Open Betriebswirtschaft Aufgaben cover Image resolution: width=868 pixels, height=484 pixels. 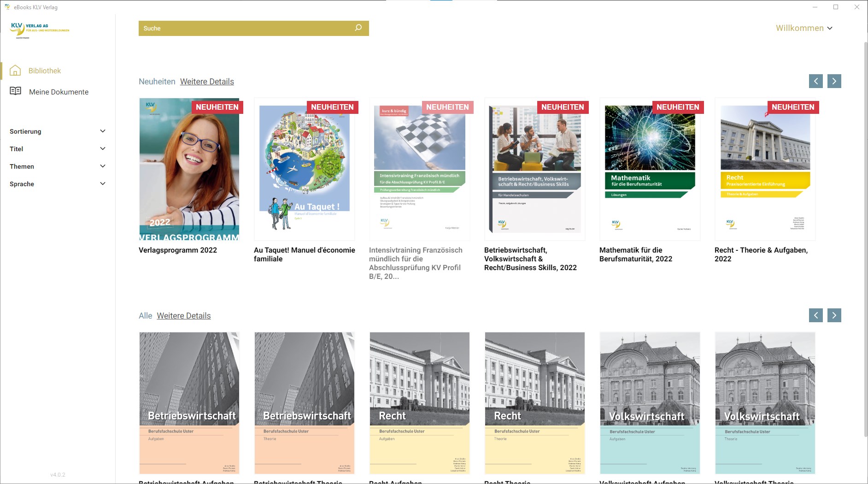pyautogui.click(x=189, y=403)
